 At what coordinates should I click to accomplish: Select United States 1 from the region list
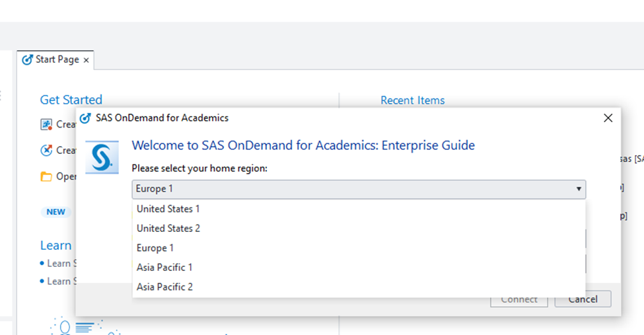168,209
